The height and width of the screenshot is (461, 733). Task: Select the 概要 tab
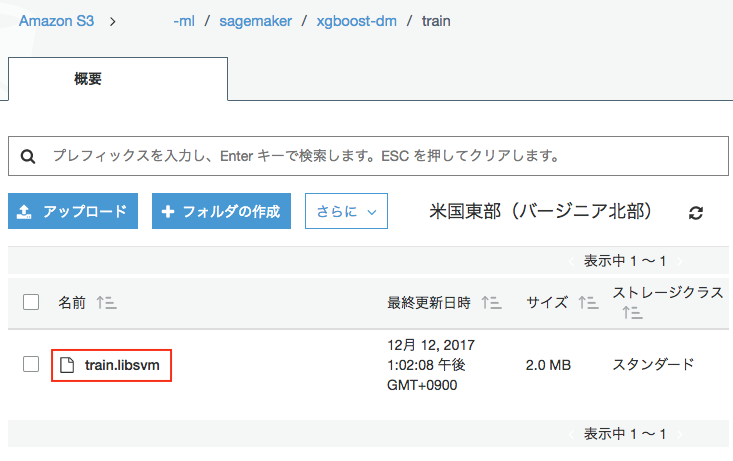click(88, 79)
